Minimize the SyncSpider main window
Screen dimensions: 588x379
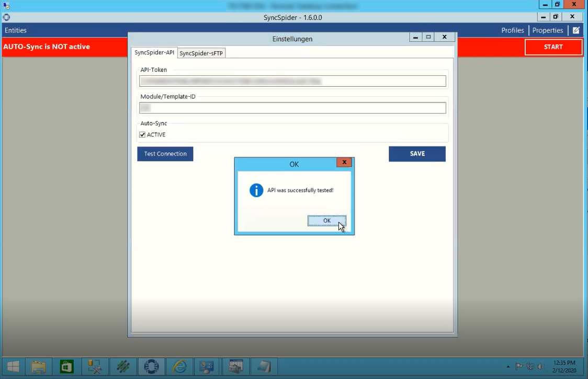click(543, 17)
